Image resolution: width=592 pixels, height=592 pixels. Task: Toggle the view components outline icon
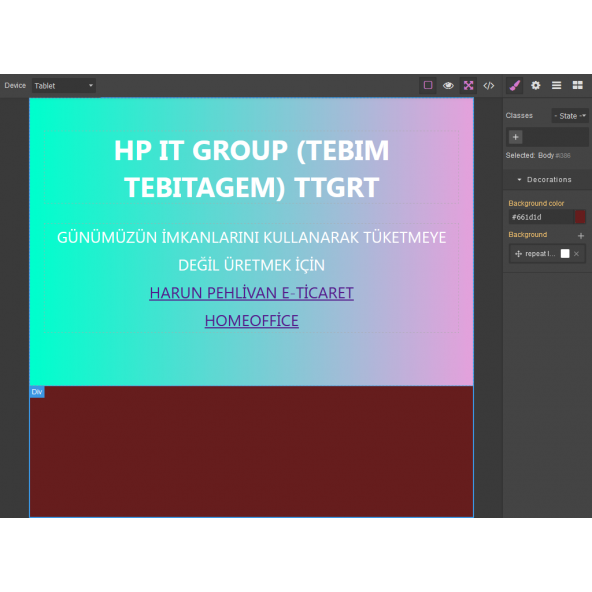[428, 85]
